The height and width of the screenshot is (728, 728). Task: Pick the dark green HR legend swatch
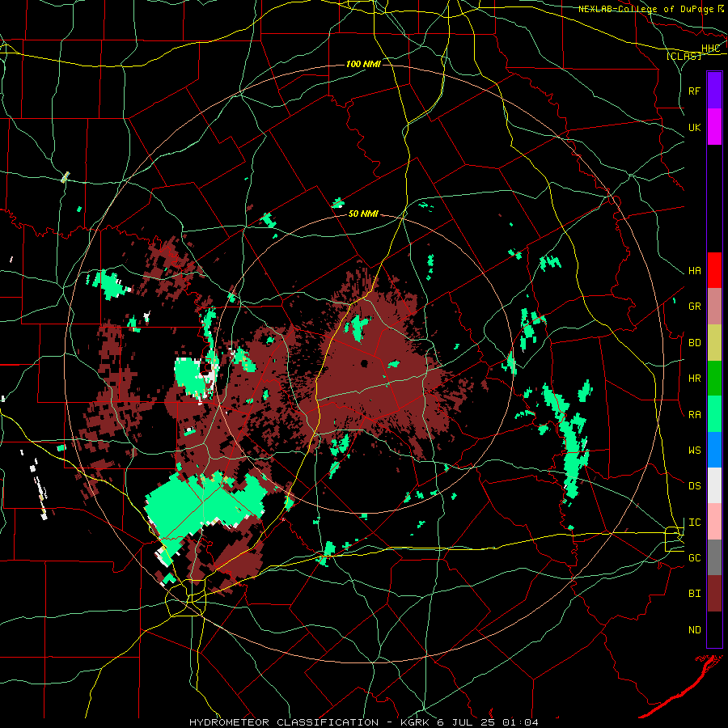(x=714, y=379)
